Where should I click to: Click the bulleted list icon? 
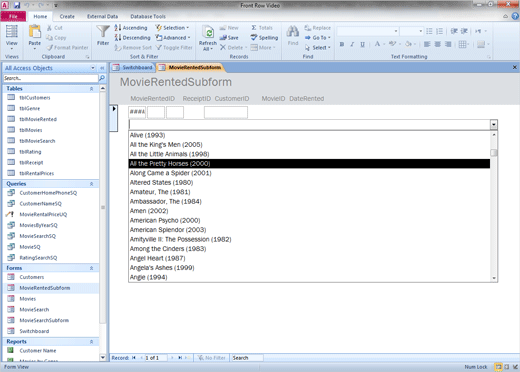pyautogui.click(x=429, y=31)
